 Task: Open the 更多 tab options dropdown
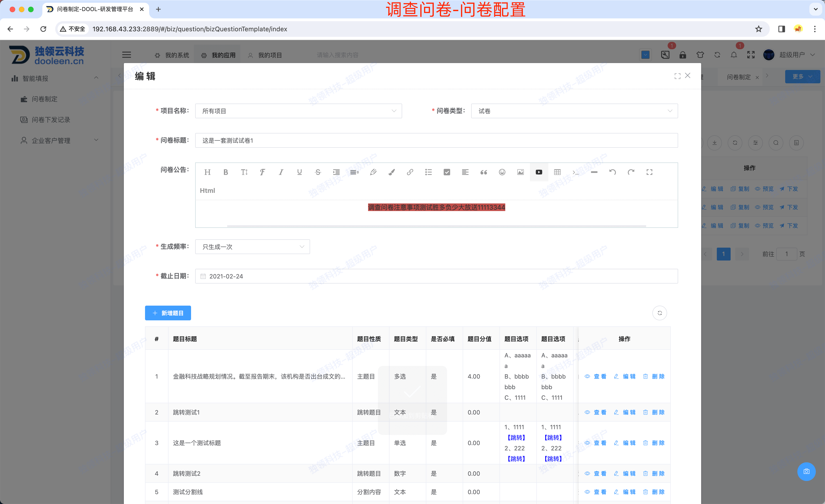point(802,77)
